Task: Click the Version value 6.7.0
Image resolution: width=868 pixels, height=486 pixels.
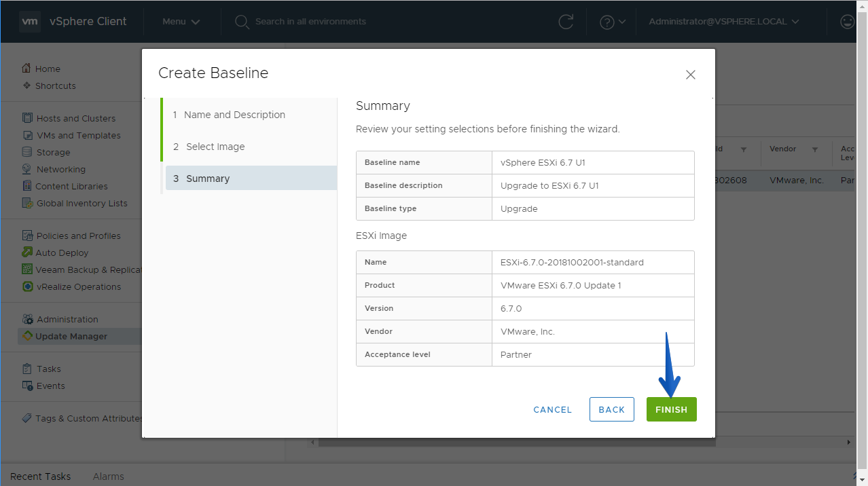Action: tap(511, 308)
